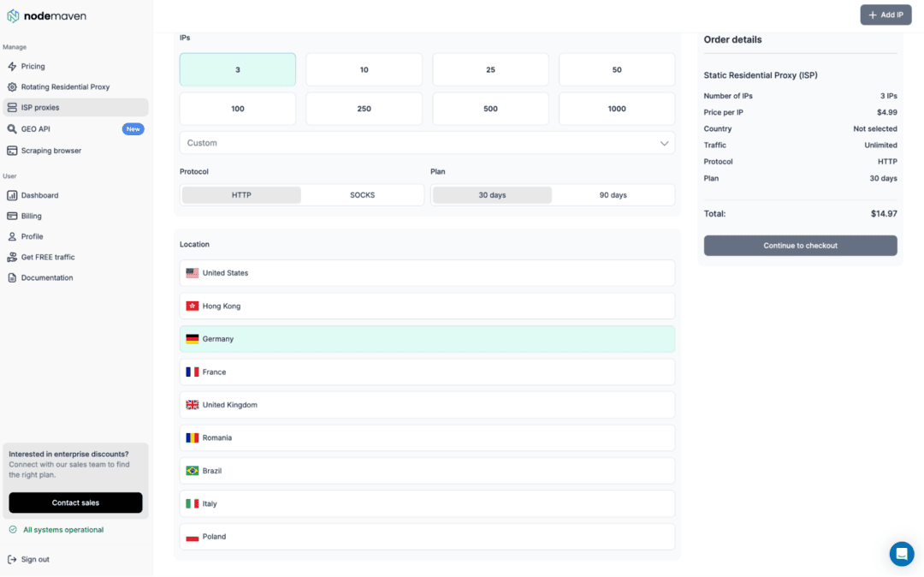Click Continue to checkout
924x577 pixels.
[x=800, y=246]
